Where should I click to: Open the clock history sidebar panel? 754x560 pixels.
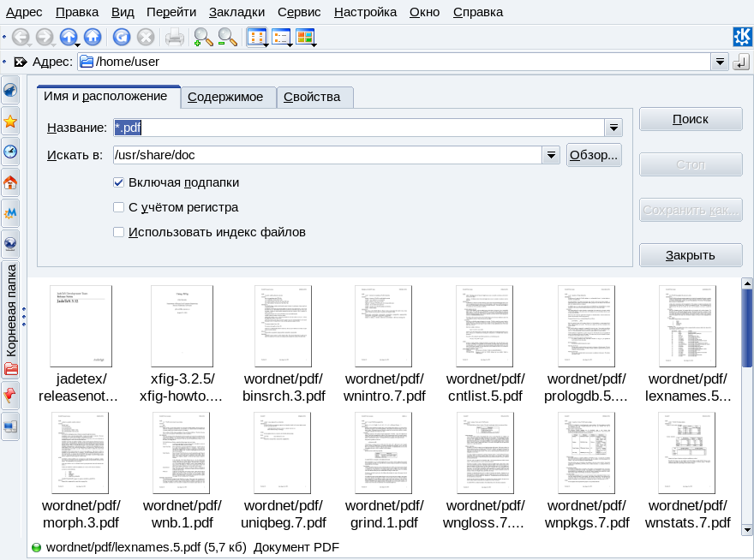10,152
